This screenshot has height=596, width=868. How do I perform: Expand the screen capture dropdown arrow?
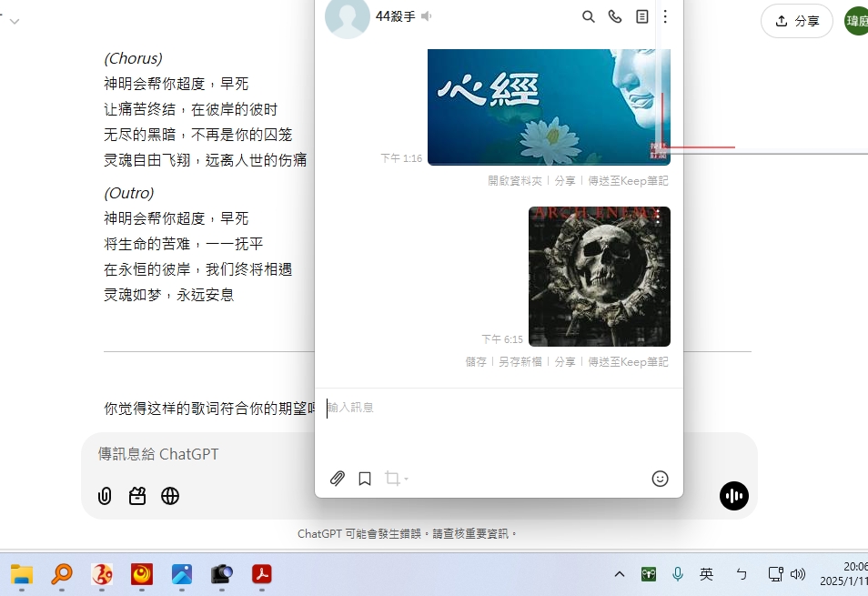(x=406, y=479)
